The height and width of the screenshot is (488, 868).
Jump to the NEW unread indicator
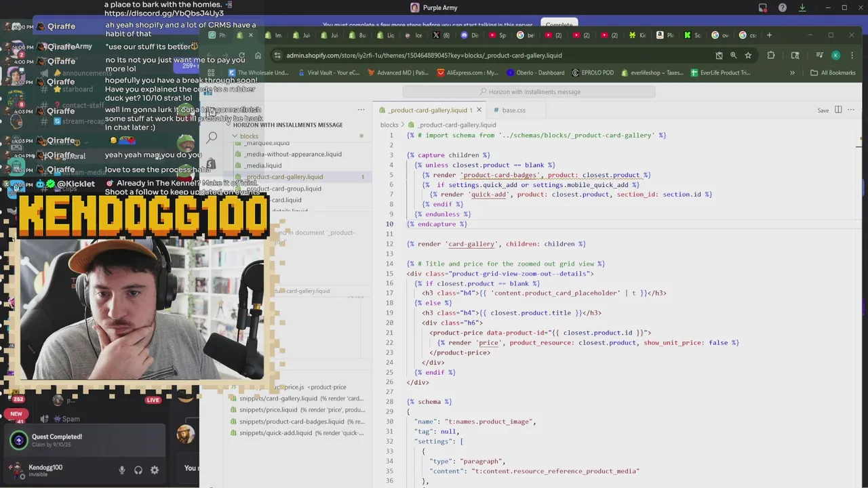(x=16, y=413)
